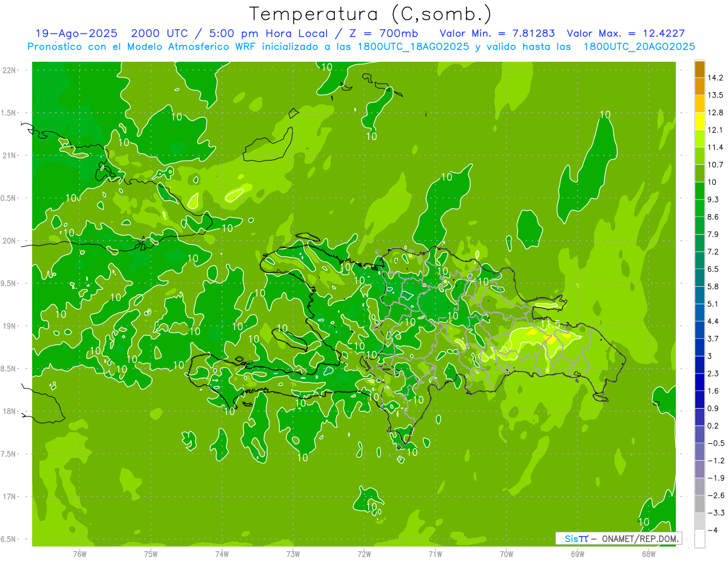Click the "68W" longitude axis label
Image resolution: width=728 pixels, height=562 pixels.
[x=649, y=554]
